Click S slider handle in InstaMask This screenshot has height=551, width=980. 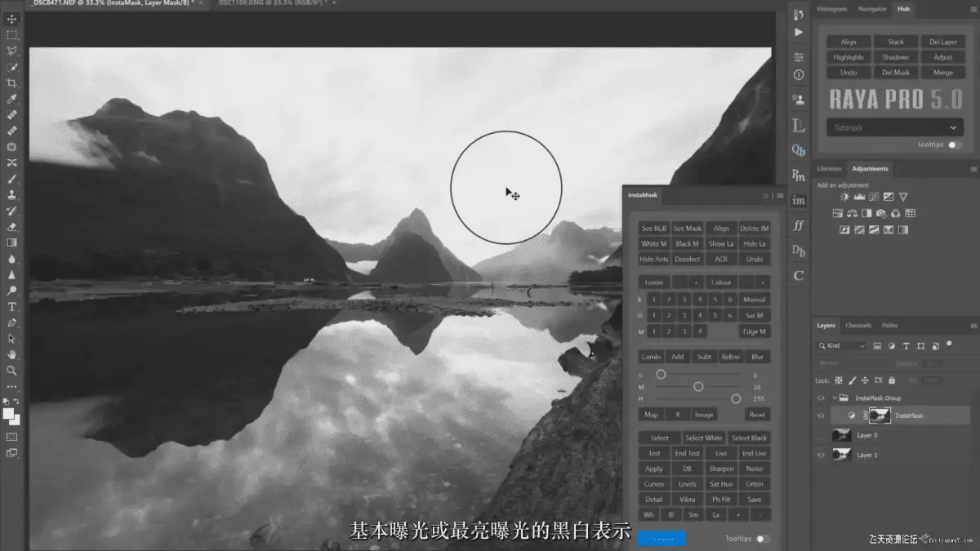point(661,374)
